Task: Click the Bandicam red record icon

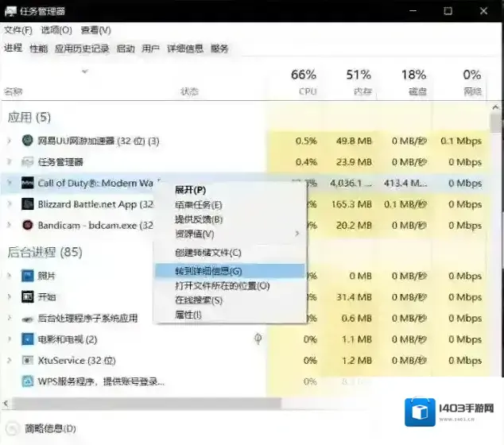Action: tap(27, 225)
